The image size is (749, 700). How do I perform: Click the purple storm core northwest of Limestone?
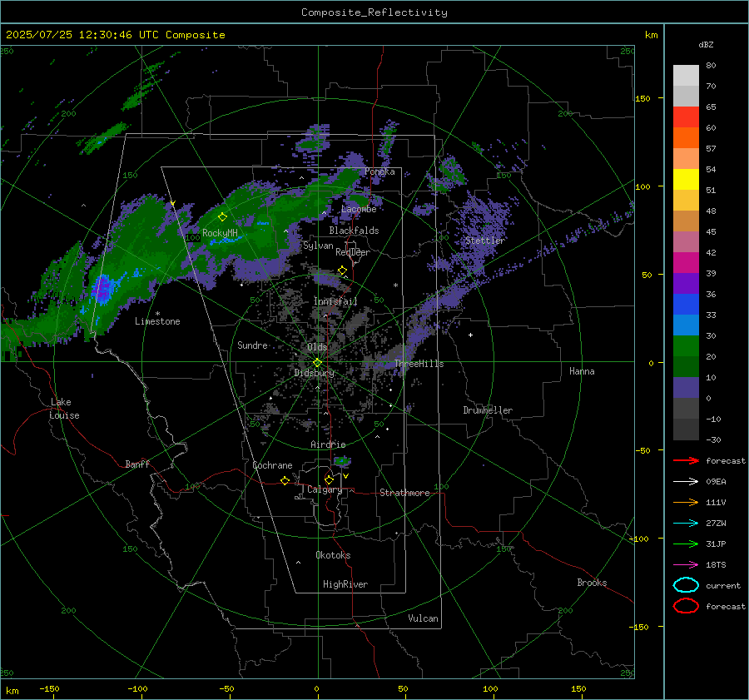pyautogui.click(x=102, y=289)
